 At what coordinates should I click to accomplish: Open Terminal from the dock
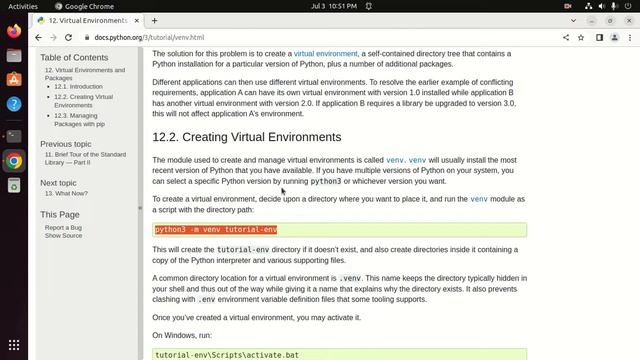pyautogui.click(x=14, y=136)
